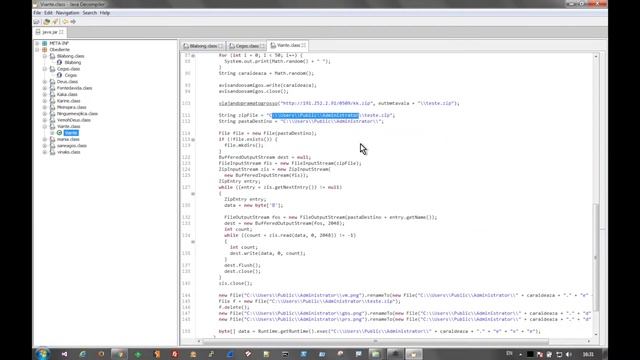Image resolution: width=640 pixels, height=360 pixels.
Task: Click the highlighted path text in zipFile line
Action: tap(315, 116)
